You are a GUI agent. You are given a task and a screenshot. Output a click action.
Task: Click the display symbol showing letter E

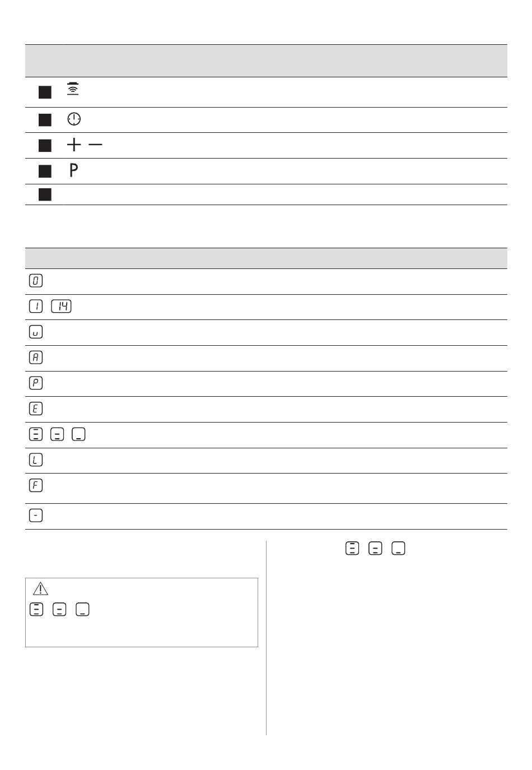pos(36,409)
